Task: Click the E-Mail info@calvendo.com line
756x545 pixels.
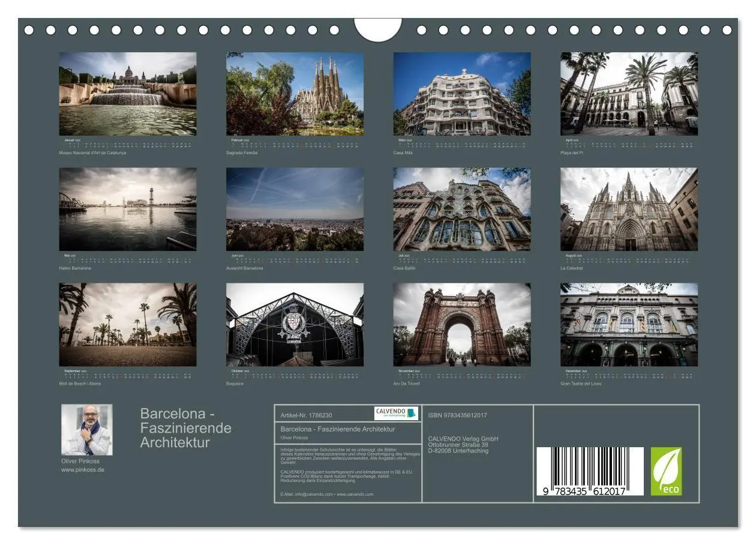Action: tap(326, 495)
